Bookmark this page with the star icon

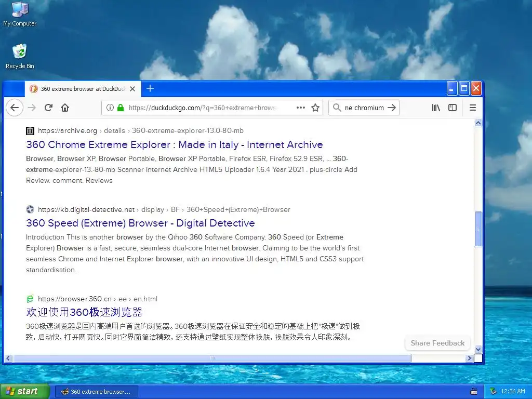[315, 108]
